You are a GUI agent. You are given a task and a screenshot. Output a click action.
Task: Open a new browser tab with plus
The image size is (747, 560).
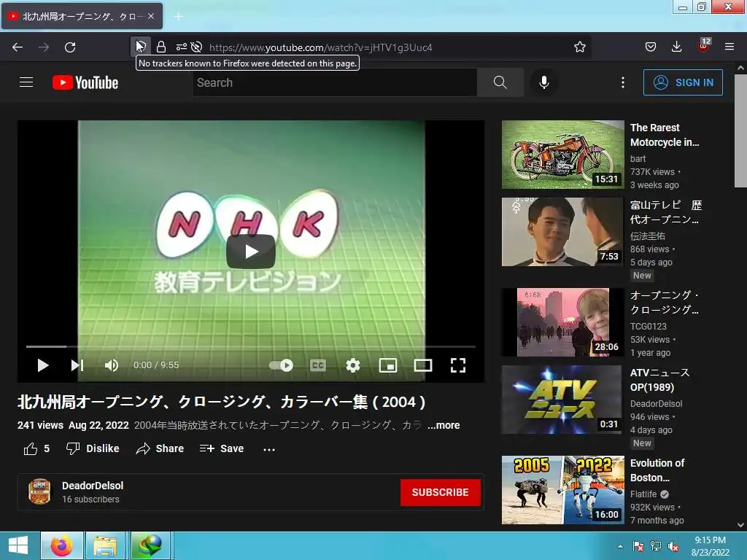(x=178, y=17)
